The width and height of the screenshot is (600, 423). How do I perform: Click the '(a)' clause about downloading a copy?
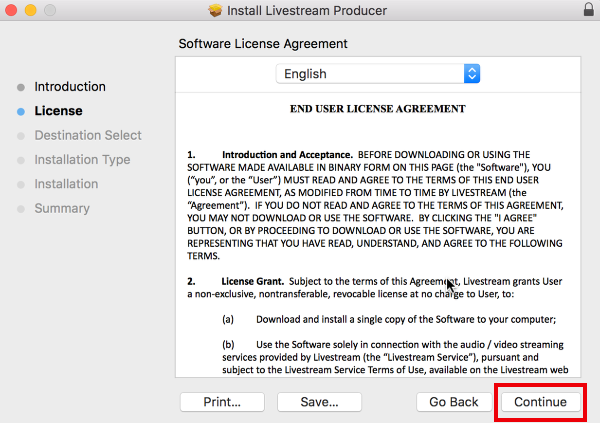(x=389, y=319)
